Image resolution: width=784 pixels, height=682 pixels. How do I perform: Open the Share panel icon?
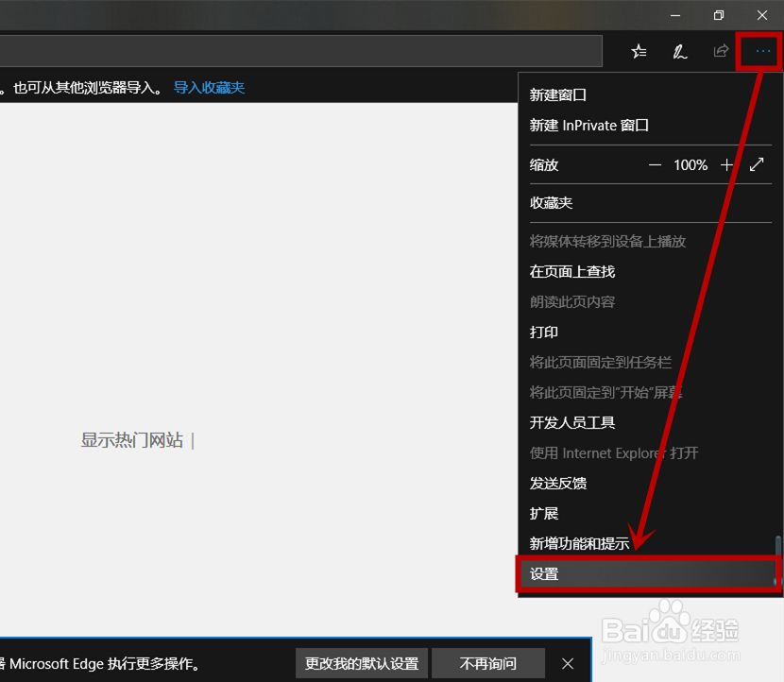[x=720, y=51]
